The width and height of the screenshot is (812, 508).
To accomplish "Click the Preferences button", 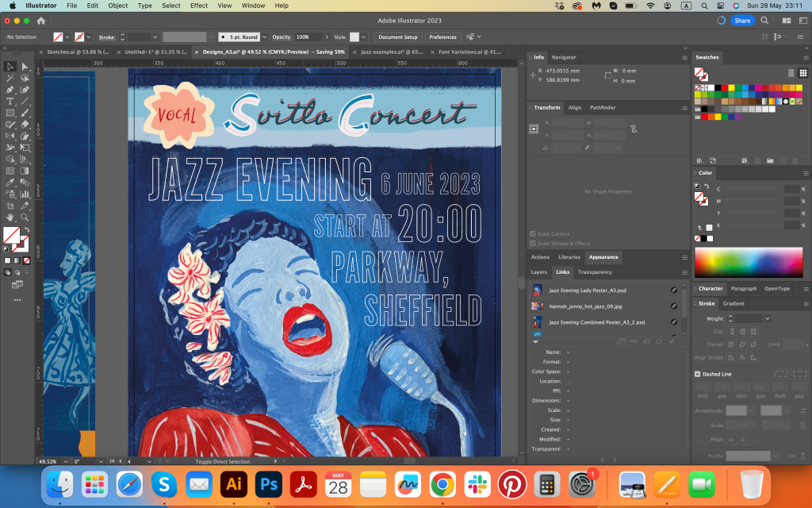I will (x=442, y=37).
